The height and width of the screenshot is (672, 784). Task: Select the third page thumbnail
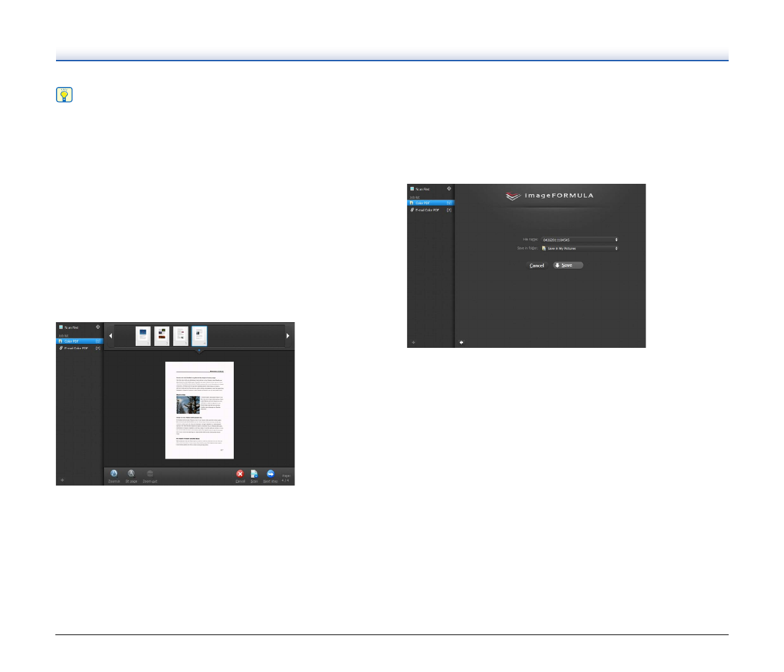click(x=181, y=336)
